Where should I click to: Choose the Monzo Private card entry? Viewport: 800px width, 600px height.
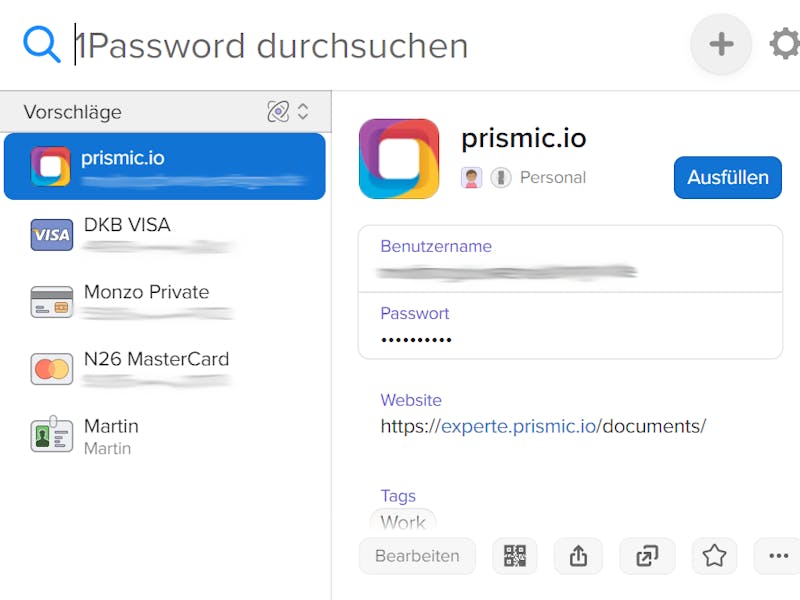[x=164, y=302]
